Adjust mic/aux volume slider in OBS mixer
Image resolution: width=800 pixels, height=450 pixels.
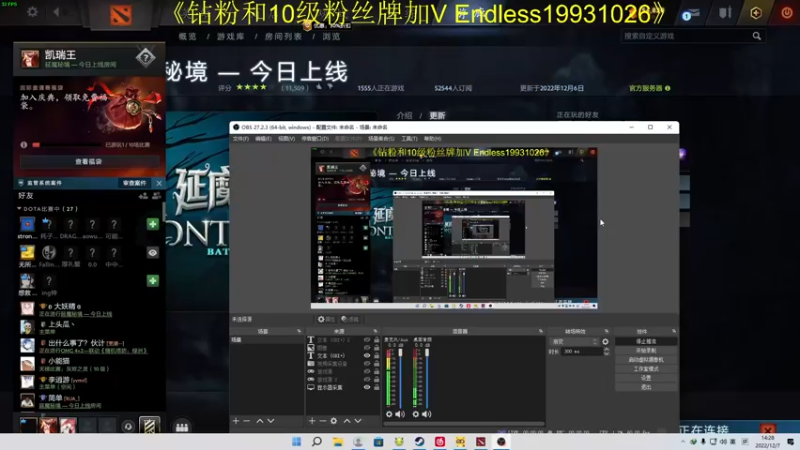pos(401,378)
